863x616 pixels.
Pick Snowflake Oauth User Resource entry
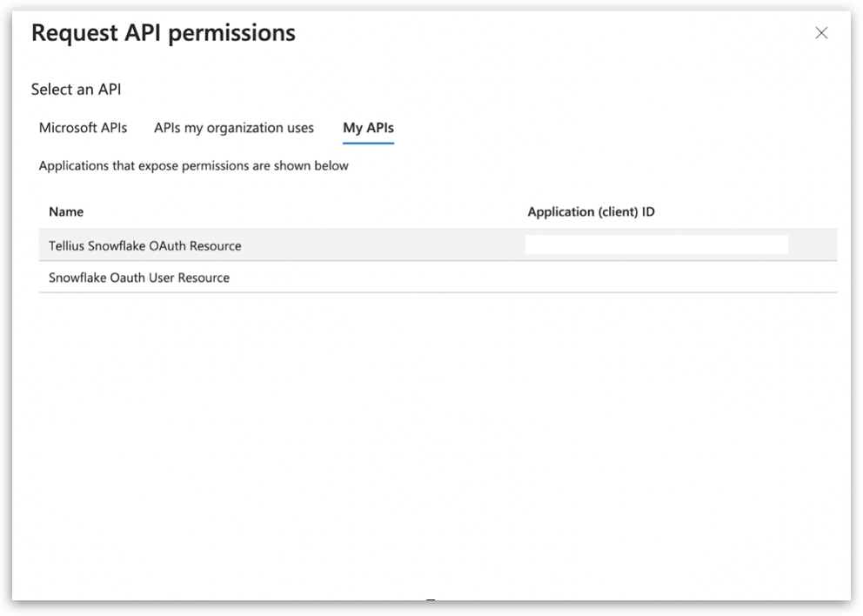pyautogui.click(x=139, y=278)
